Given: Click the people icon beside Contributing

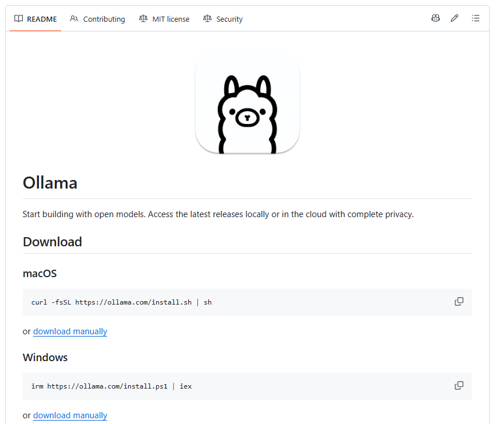Looking at the screenshot, I should [74, 19].
